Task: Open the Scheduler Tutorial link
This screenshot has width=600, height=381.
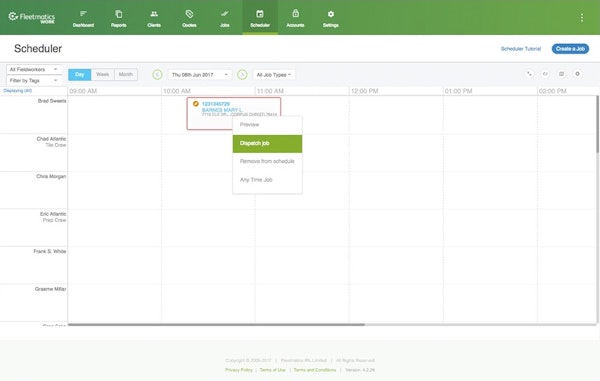Action: (521, 49)
